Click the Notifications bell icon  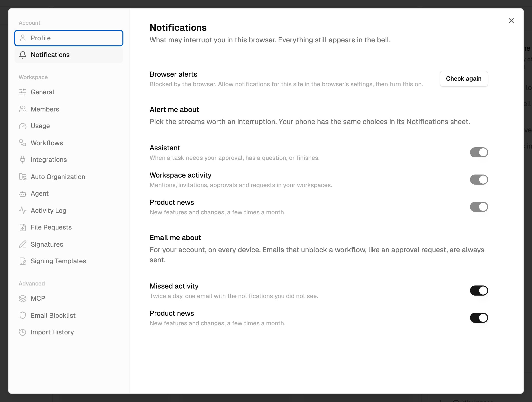(23, 55)
